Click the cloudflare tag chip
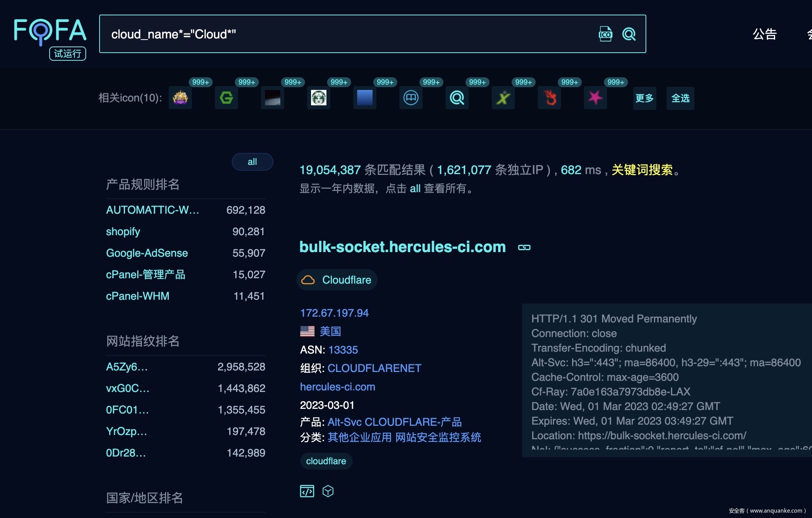This screenshot has width=812, height=518. (326, 461)
